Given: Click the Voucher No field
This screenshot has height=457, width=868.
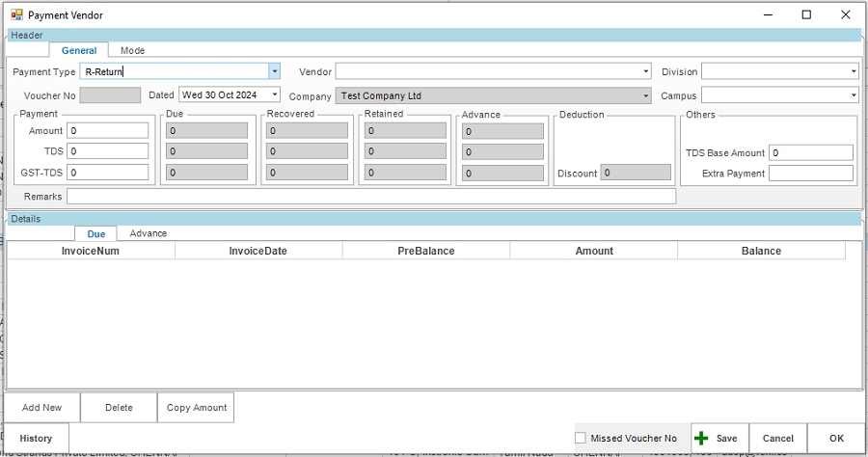Looking at the screenshot, I should [110, 95].
